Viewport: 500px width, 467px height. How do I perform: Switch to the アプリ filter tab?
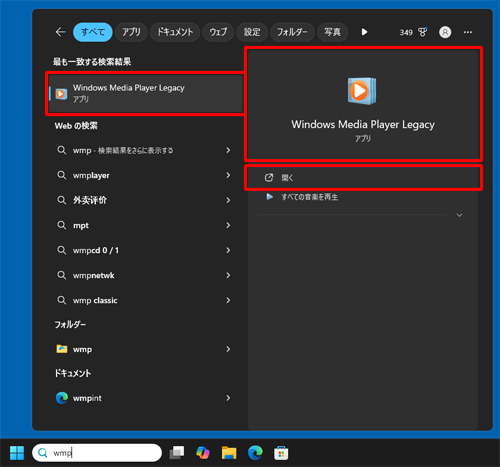pyautogui.click(x=131, y=32)
